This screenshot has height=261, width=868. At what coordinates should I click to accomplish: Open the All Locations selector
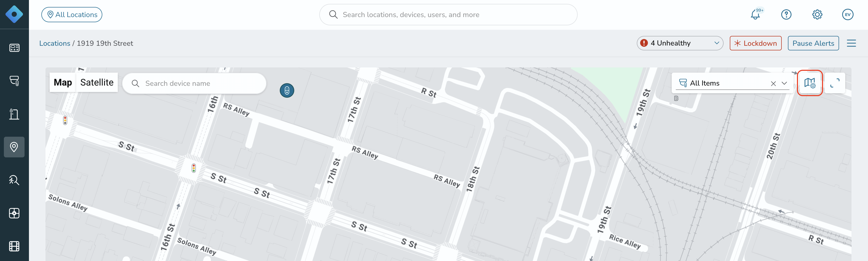click(x=72, y=14)
